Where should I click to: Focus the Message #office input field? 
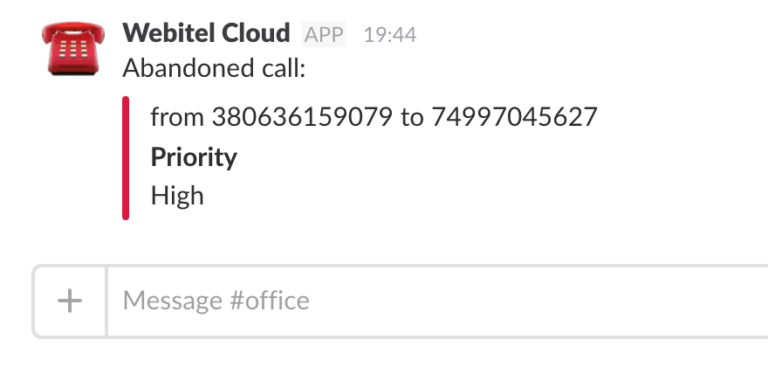click(x=437, y=301)
